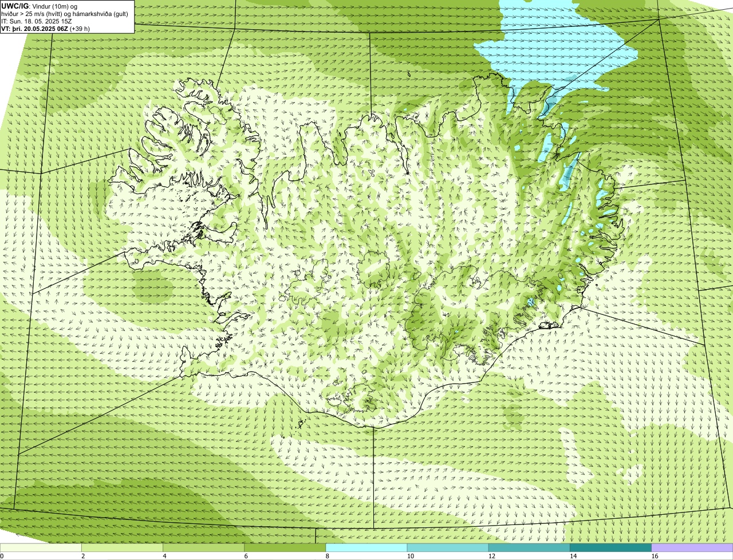The image size is (733, 560).
Task: Click the '16' tick label on the scale
Action: click(x=655, y=556)
